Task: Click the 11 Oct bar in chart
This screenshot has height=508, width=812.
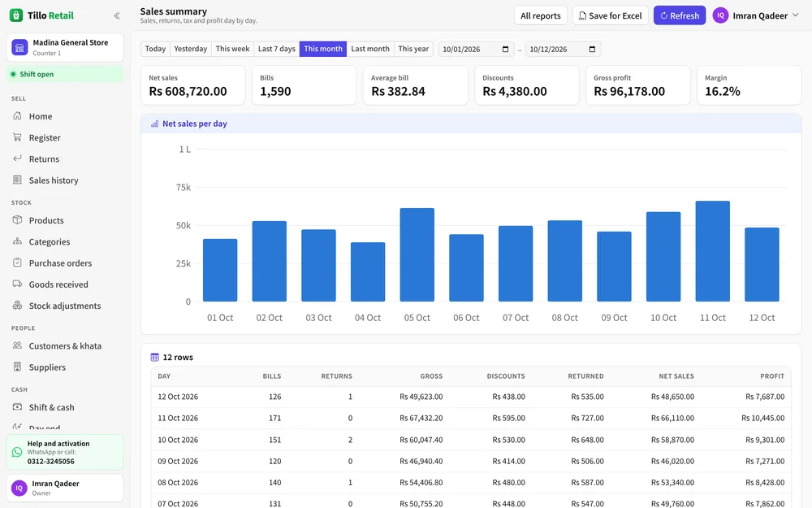Action: pyautogui.click(x=712, y=251)
